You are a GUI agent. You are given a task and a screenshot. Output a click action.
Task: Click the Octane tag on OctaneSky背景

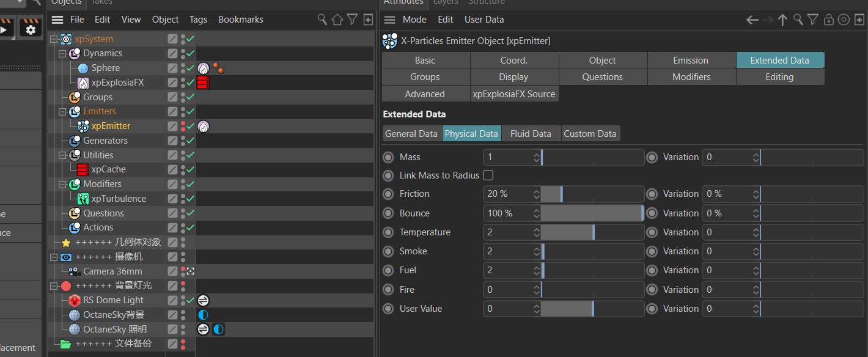pyautogui.click(x=204, y=315)
